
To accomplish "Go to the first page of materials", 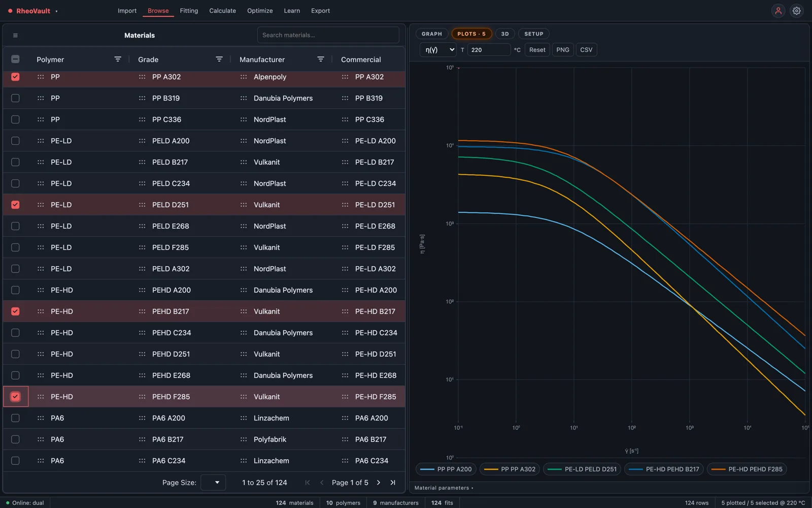I will [x=308, y=483].
